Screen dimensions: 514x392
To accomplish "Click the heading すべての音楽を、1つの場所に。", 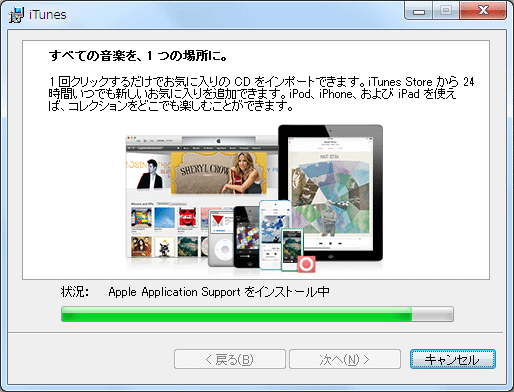I will 138,56.
